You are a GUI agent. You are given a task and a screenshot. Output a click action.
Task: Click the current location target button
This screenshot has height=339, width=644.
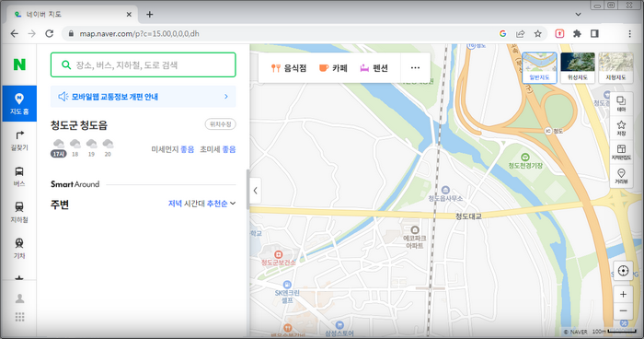623,271
